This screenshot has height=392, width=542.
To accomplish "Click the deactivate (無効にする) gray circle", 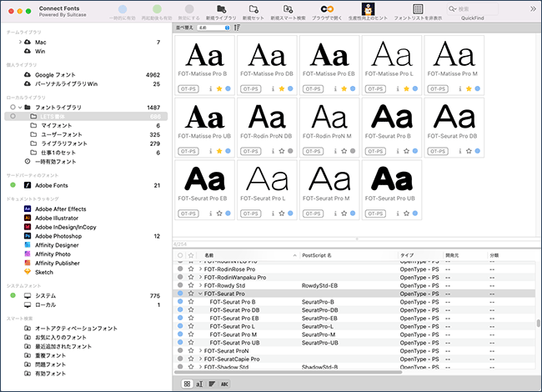I will point(189,9).
